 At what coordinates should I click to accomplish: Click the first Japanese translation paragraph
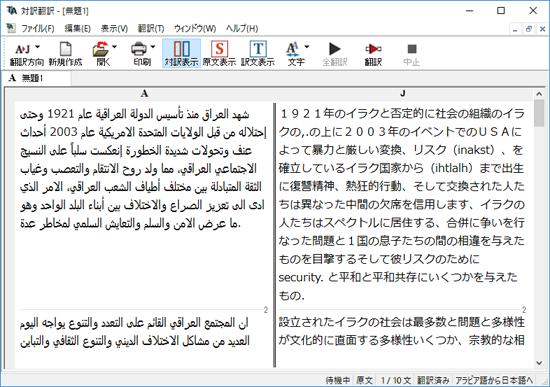pos(402,205)
